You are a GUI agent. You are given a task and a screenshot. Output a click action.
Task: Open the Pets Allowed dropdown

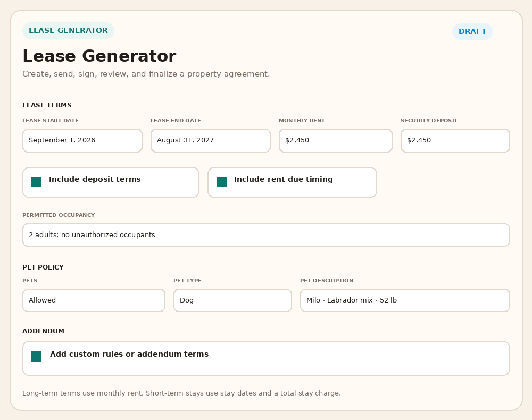[x=94, y=300]
